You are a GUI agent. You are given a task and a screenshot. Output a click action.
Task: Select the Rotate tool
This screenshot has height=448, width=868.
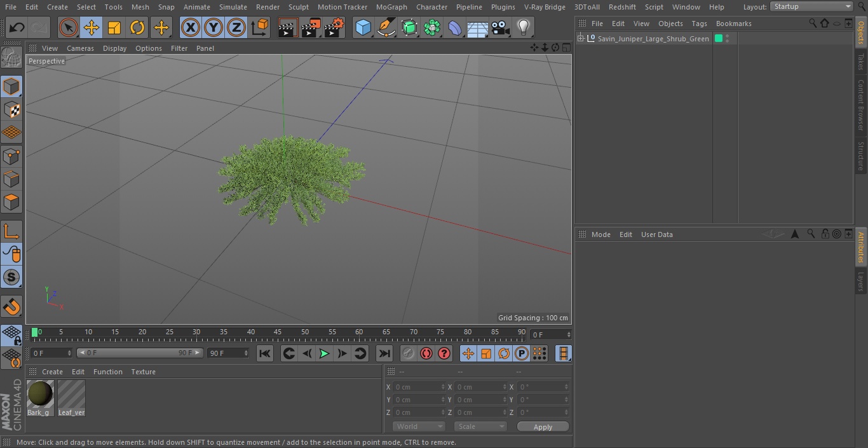pyautogui.click(x=137, y=27)
